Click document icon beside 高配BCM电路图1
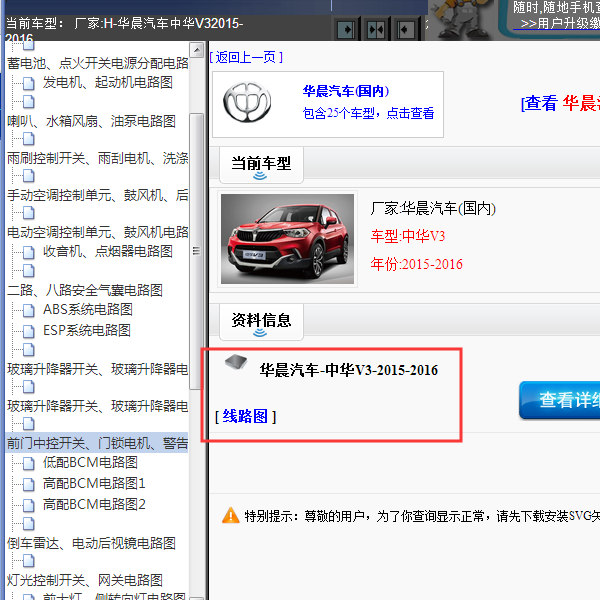The width and height of the screenshot is (600, 600). 29,484
